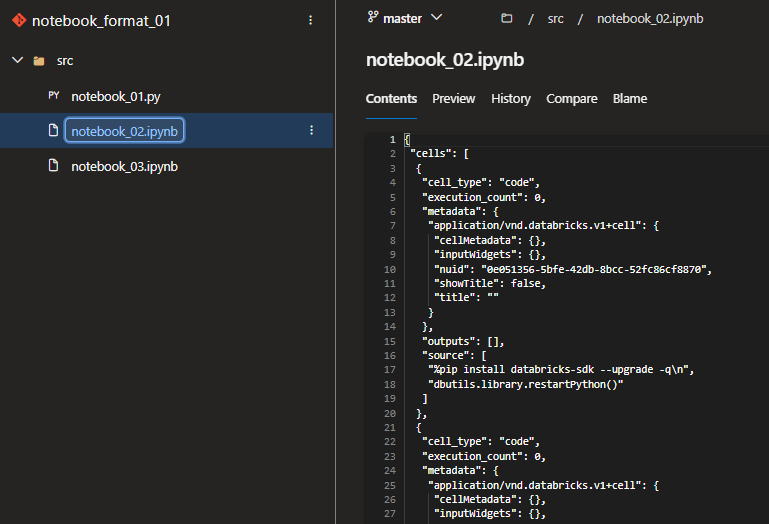This screenshot has height=524, width=769.
Task: Collapse the src folder chevron
Action: 18,60
